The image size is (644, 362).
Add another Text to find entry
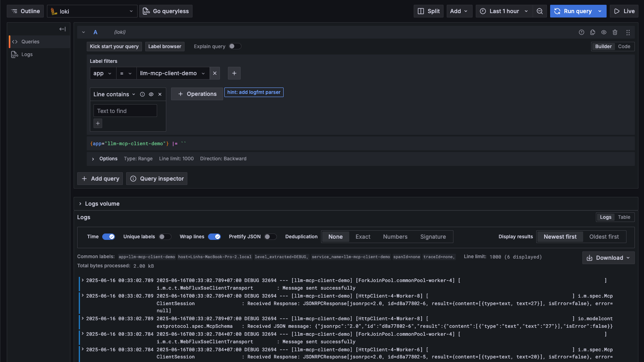point(98,123)
